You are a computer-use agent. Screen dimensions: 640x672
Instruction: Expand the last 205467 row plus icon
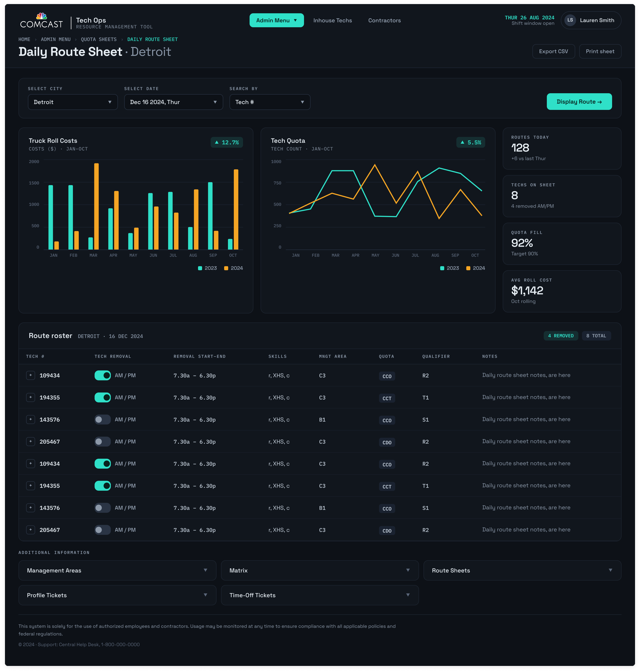[x=30, y=530]
